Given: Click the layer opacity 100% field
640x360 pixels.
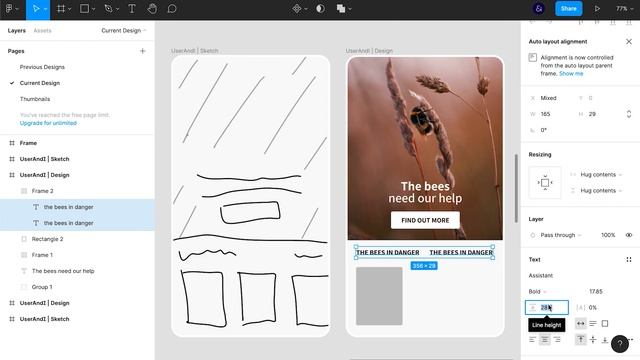Looking at the screenshot, I should (608, 235).
